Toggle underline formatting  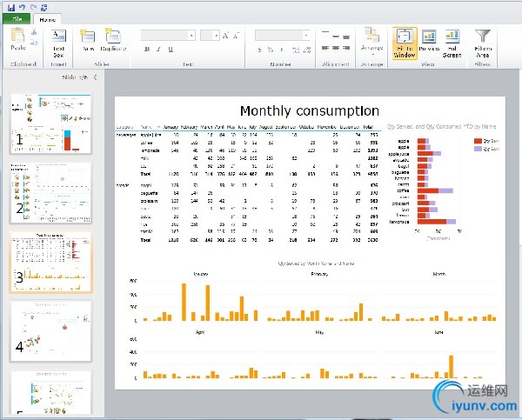(x=171, y=50)
